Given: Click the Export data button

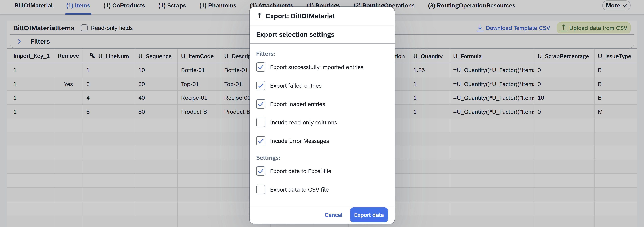Looking at the screenshot, I should pos(368,215).
